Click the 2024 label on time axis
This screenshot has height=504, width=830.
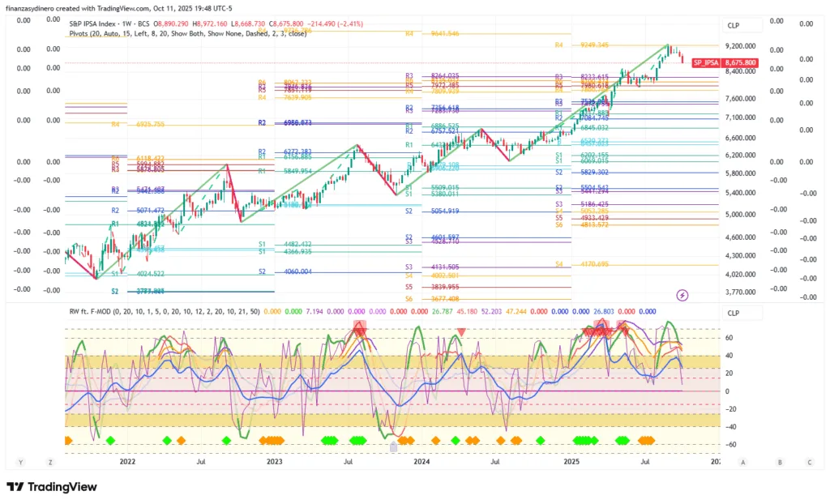(x=421, y=462)
